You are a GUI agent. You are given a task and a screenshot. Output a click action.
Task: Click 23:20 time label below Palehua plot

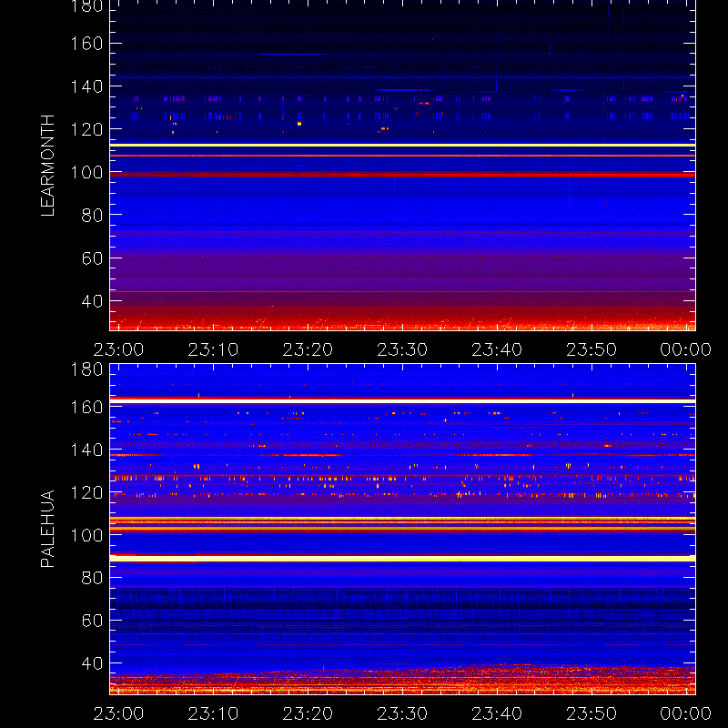(308, 713)
